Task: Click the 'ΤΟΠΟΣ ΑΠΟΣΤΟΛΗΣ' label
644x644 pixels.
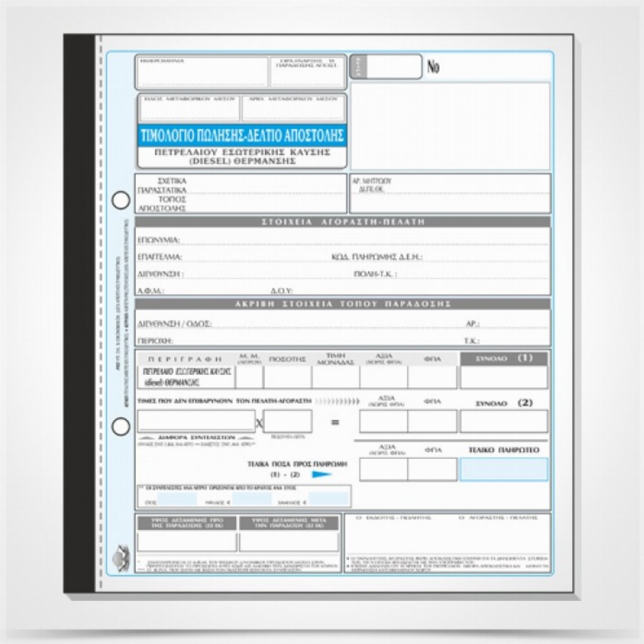Action: 162,204
